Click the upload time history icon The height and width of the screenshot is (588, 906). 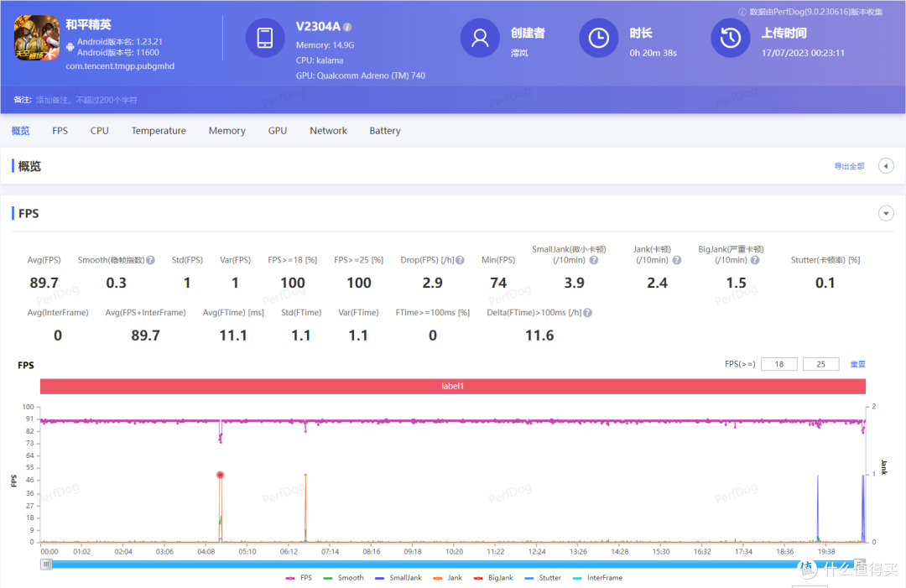pyautogui.click(x=731, y=38)
